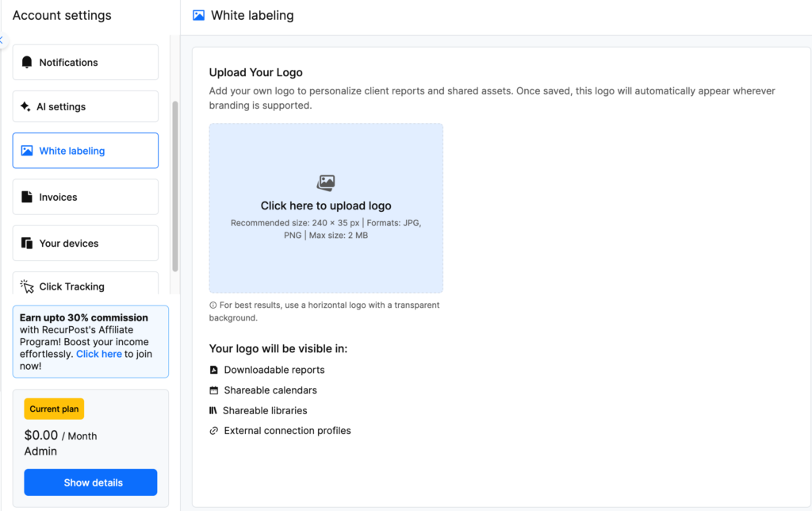Click the White labeling image icon in sidebar

point(27,151)
